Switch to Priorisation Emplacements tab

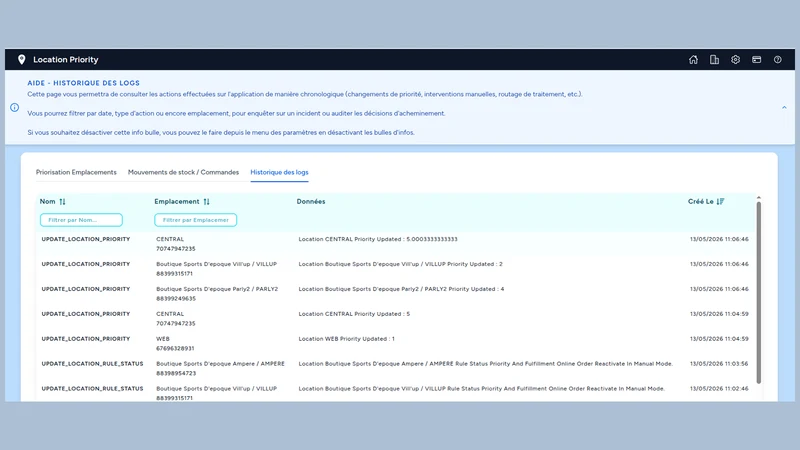tap(76, 172)
